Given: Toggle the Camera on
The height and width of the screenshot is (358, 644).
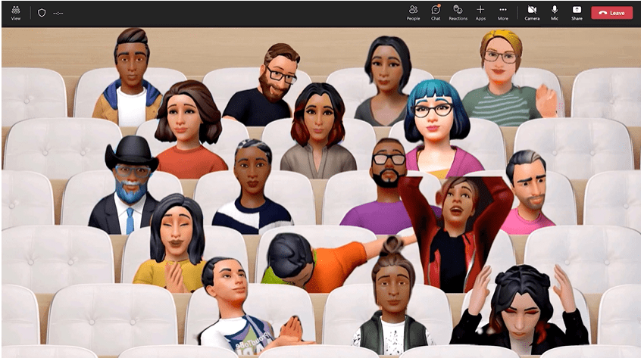Looking at the screenshot, I should tap(532, 12).
